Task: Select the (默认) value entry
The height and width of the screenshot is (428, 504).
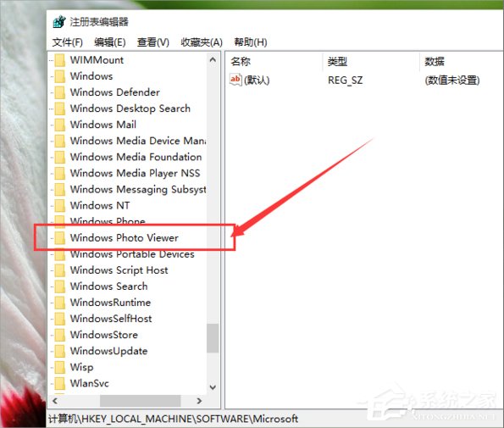Action: click(x=257, y=80)
